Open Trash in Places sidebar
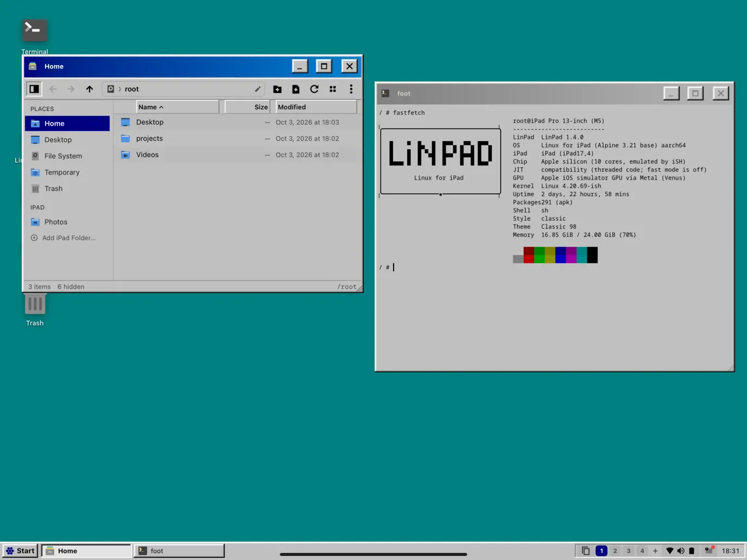The image size is (747, 560). (67, 188)
